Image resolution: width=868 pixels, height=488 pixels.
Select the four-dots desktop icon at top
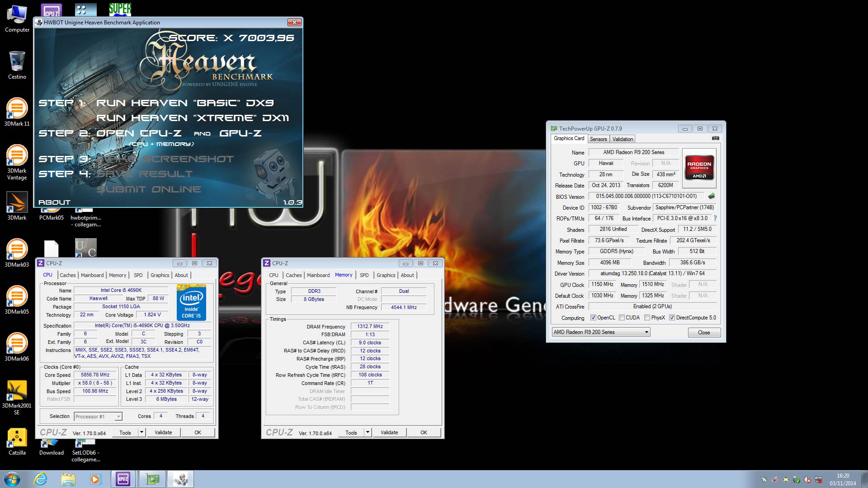[x=86, y=9]
